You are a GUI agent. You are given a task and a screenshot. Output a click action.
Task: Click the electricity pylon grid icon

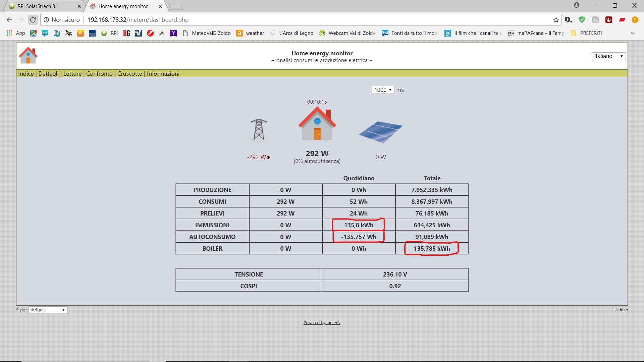pyautogui.click(x=259, y=129)
